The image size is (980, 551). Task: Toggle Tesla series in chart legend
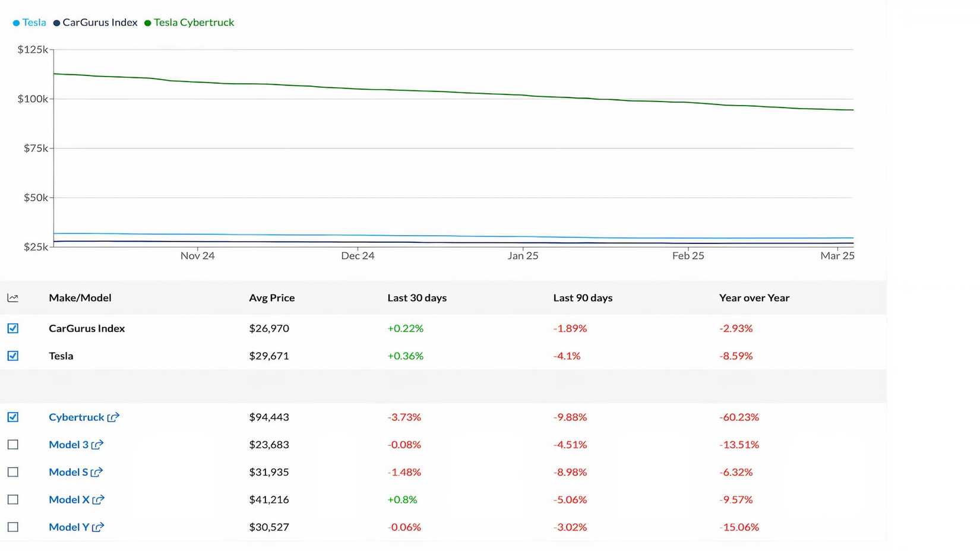30,23
